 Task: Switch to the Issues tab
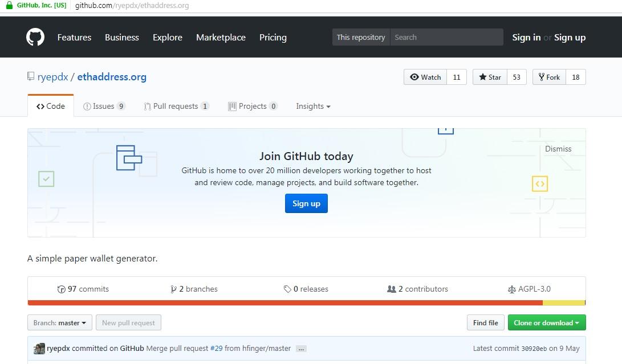coord(104,107)
